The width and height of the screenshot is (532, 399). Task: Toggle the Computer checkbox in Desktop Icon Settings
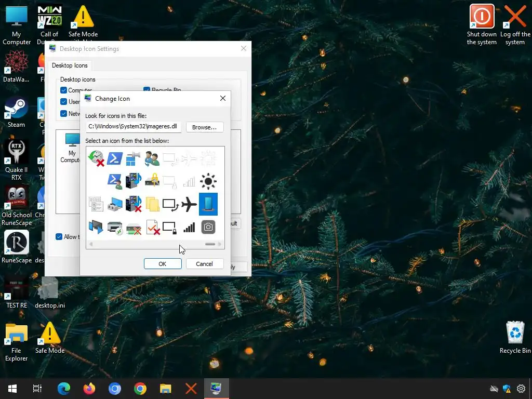pos(63,90)
